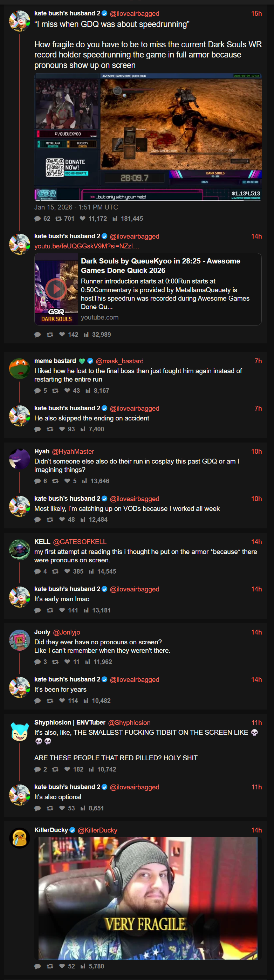Screen dimensions: 274x980
Task: Open Shyphlosion's 11h timestamp
Action: tap(256, 722)
